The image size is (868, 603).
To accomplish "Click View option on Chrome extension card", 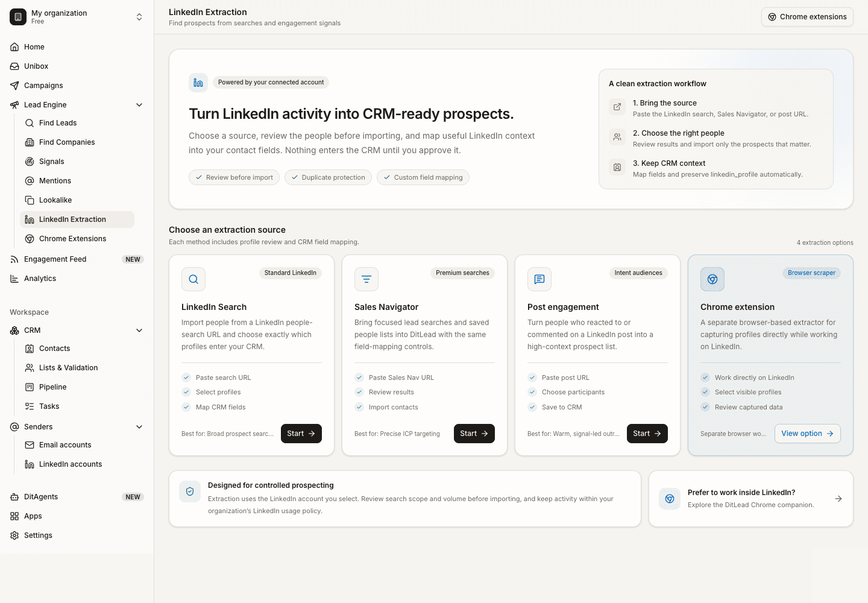I will (808, 434).
